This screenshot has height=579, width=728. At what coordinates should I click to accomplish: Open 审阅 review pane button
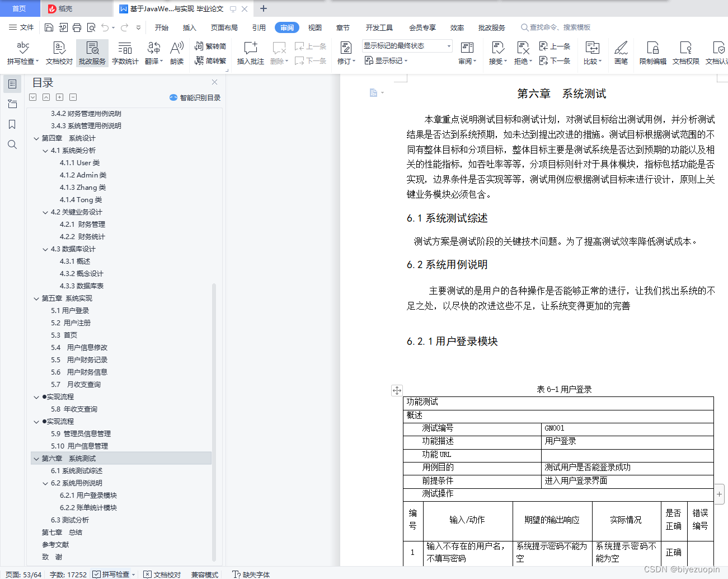tap(467, 53)
